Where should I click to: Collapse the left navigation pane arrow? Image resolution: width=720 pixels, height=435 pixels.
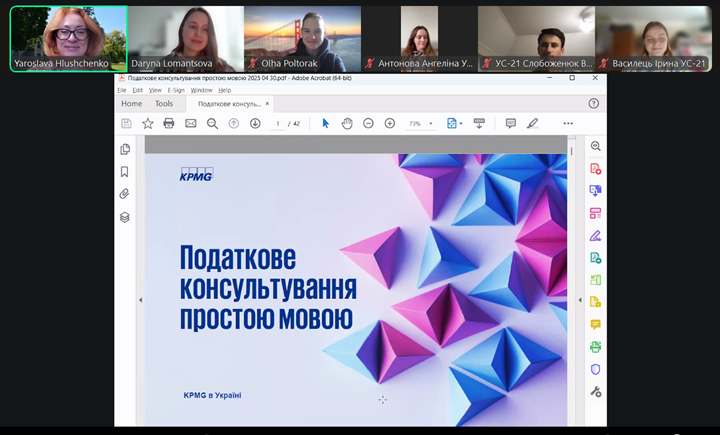tap(140, 300)
